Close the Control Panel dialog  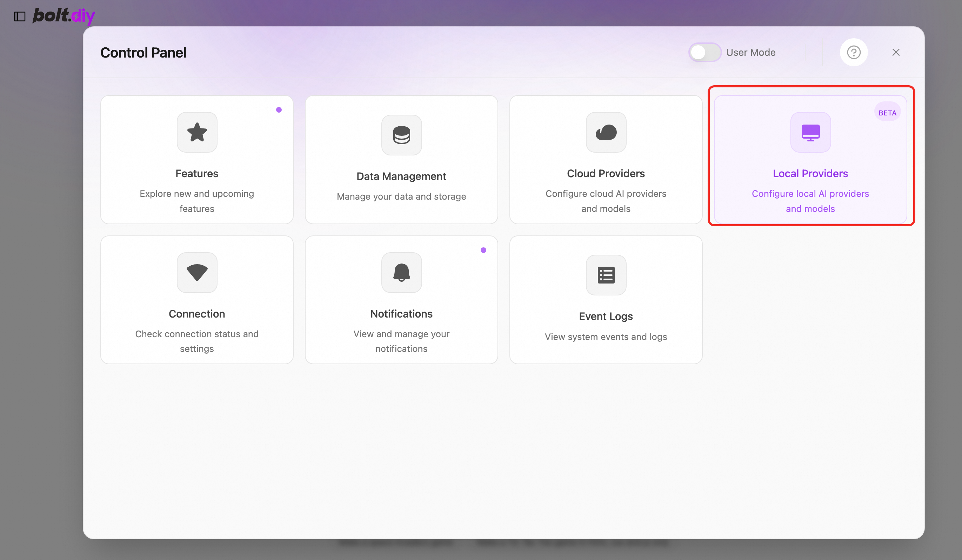click(x=896, y=52)
